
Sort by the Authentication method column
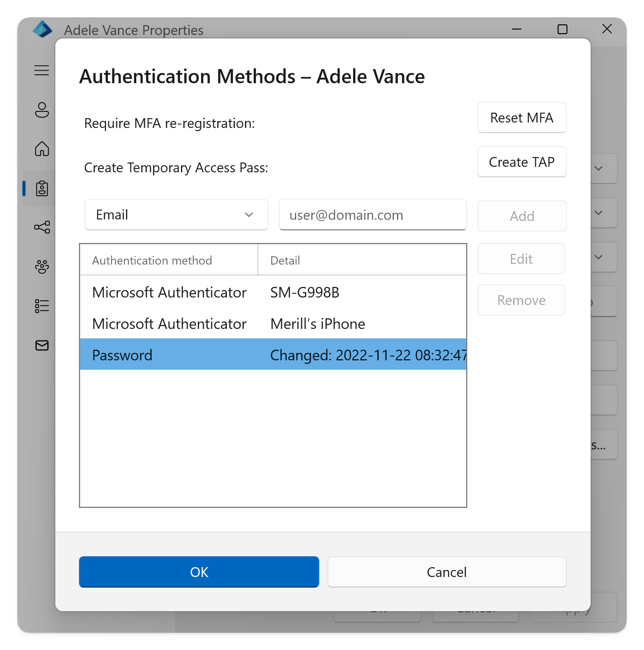coord(152,260)
